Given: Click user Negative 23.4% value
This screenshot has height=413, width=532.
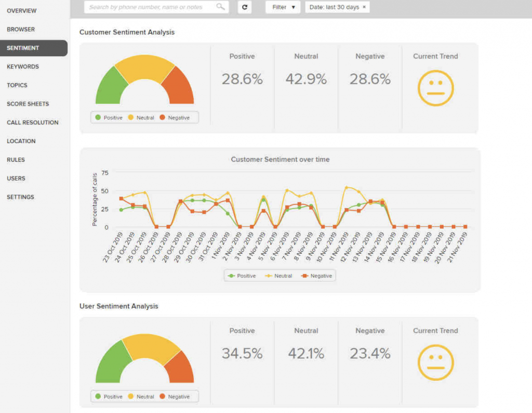Looking at the screenshot, I should pos(370,354).
